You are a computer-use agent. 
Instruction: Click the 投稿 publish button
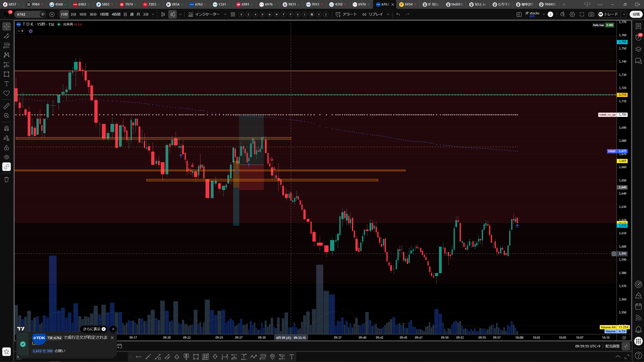point(636,14)
